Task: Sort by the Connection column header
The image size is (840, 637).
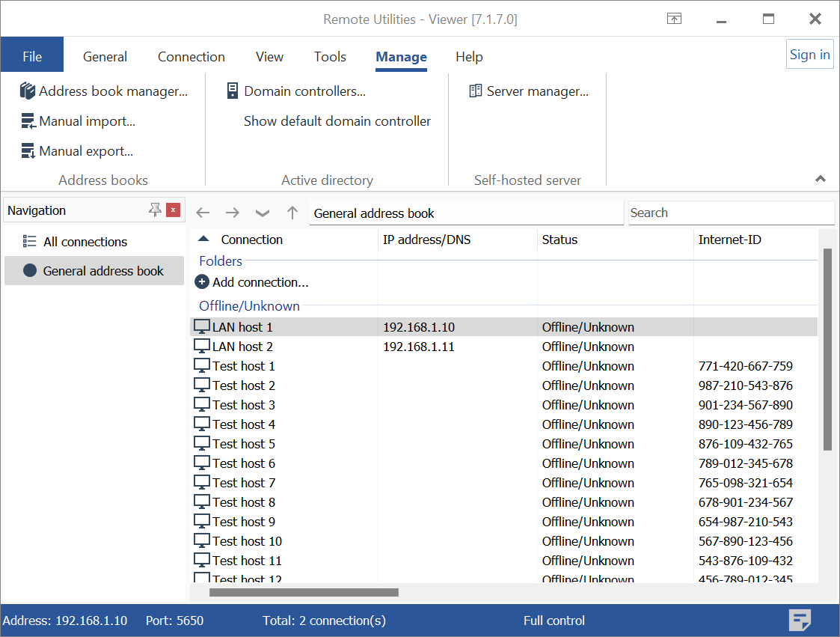Action: tap(251, 240)
